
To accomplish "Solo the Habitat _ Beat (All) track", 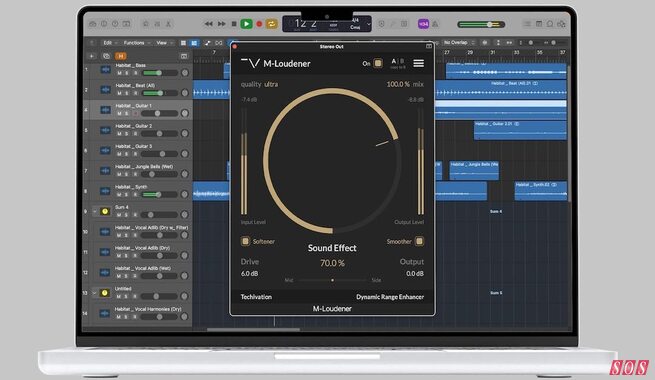I will (127, 93).
